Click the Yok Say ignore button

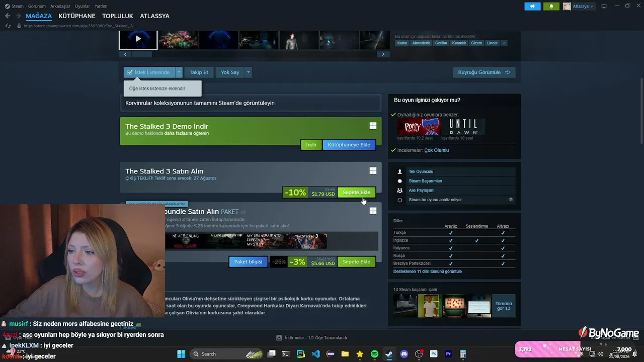[230, 72]
